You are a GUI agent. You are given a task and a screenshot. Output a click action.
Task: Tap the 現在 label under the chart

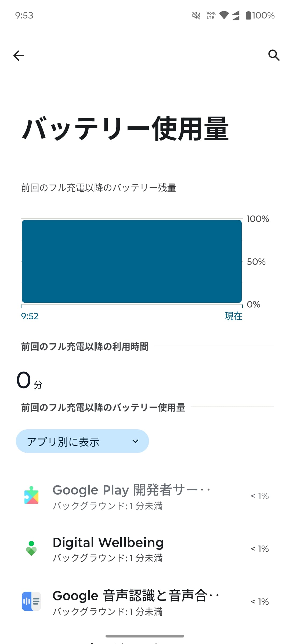pos(233,316)
